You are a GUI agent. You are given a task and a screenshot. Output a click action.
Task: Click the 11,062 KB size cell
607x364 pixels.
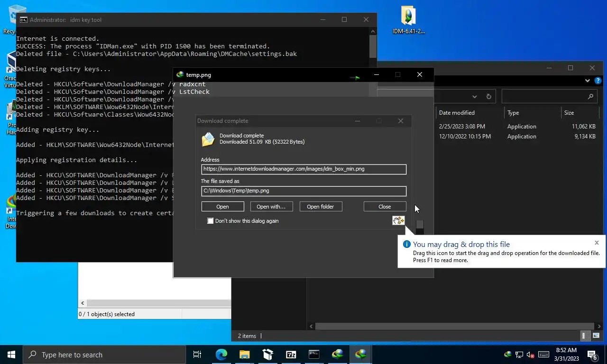pyautogui.click(x=583, y=127)
